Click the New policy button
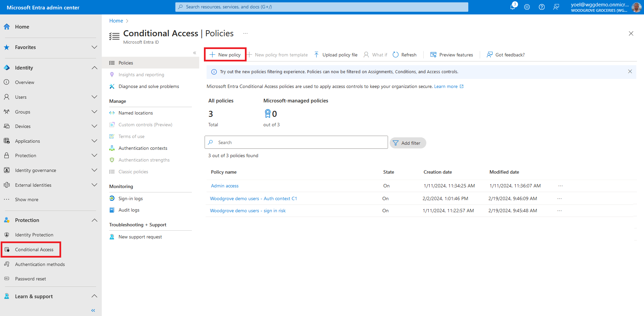Viewport: 644px width, 316px height. pyautogui.click(x=225, y=55)
